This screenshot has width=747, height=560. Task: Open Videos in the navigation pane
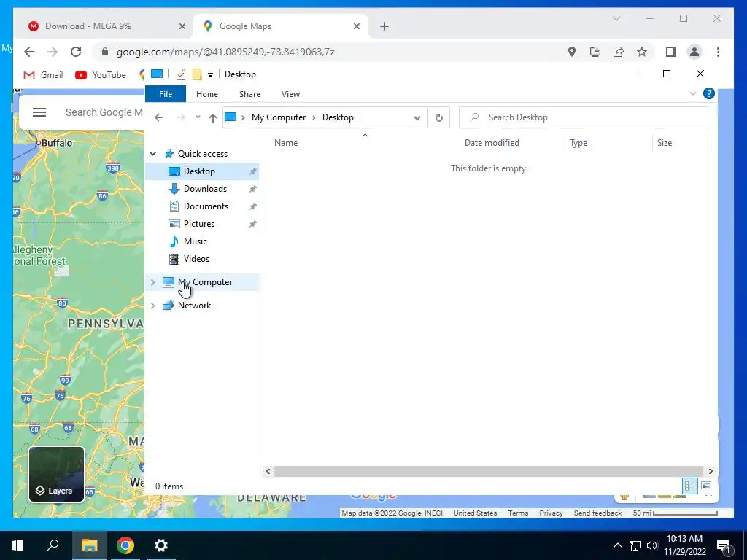pyautogui.click(x=196, y=259)
